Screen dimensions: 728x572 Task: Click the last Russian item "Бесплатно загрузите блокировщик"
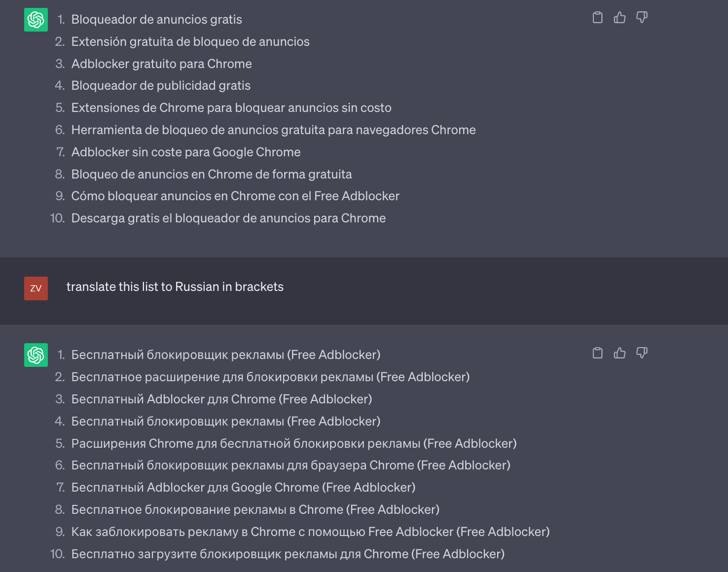click(x=288, y=554)
